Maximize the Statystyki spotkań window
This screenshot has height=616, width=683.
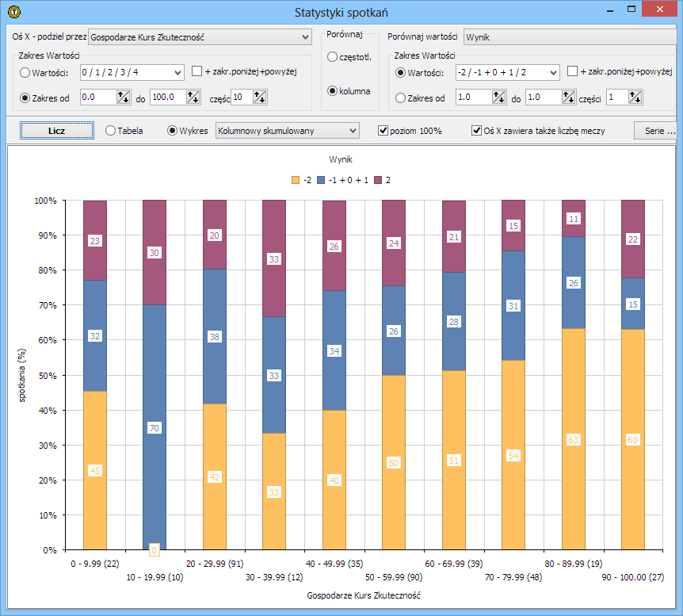click(631, 10)
